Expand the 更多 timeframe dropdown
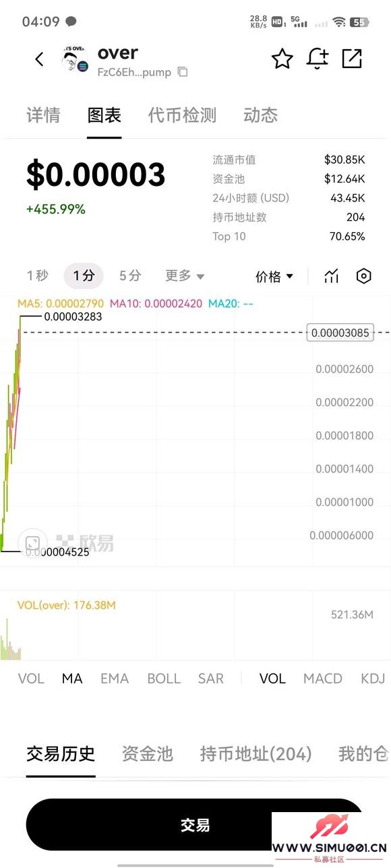This screenshot has height=868, width=391. point(185,275)
